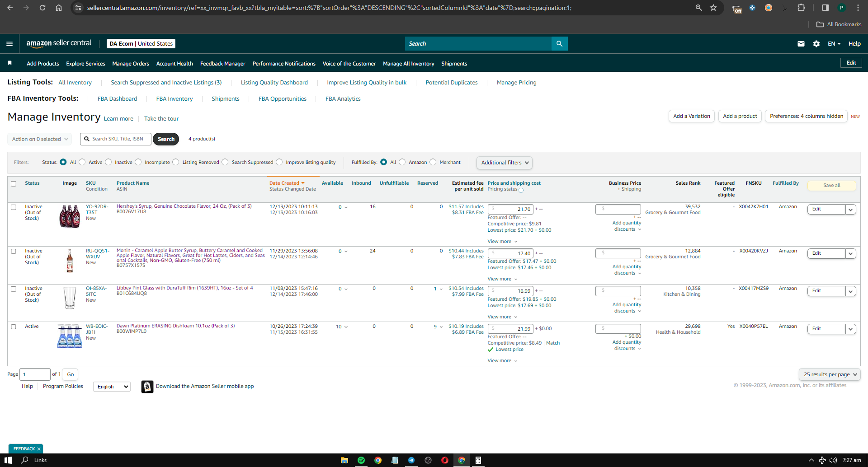Switch to the Manage Pricing tab
This screenshot has height=467, width=868.
(x=516, y=83)
